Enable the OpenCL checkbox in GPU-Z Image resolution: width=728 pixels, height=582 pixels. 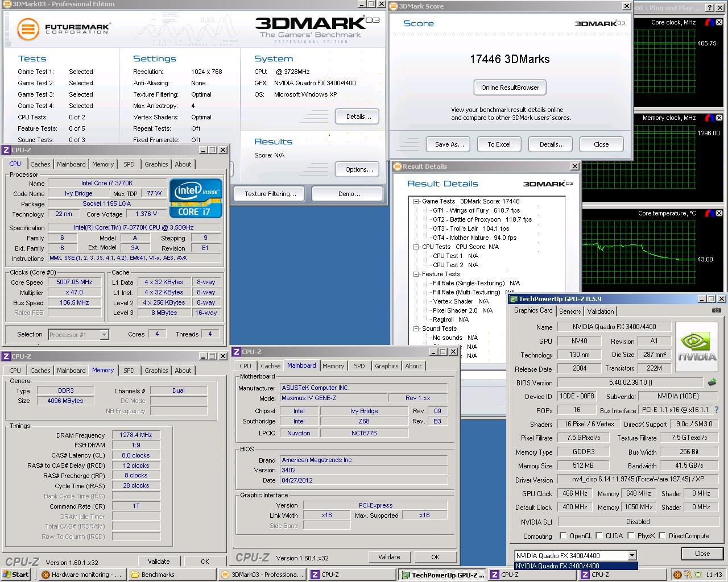[x=563, y=536]
